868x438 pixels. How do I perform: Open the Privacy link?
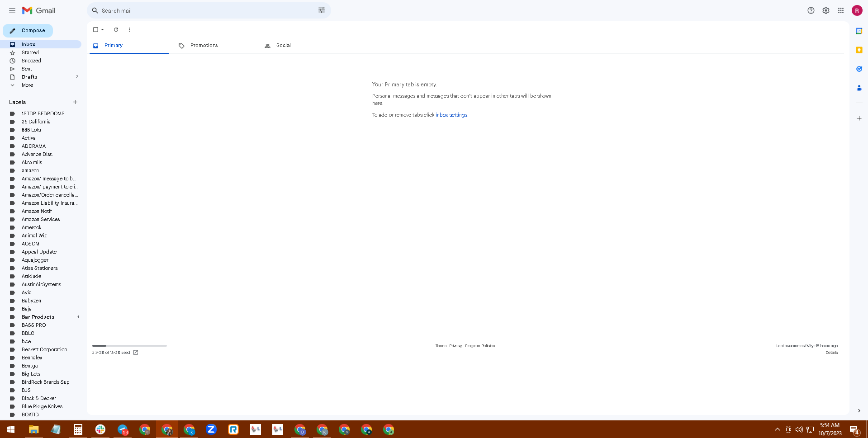[455, 346]
